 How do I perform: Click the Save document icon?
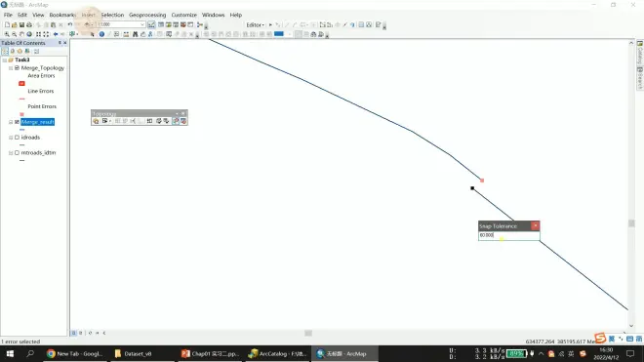tap(21, 24)
